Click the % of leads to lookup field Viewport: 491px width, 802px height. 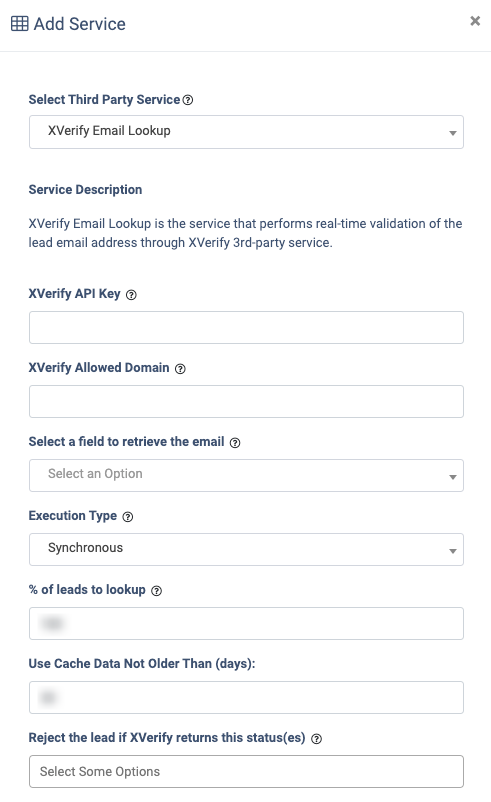pos(246,623)
